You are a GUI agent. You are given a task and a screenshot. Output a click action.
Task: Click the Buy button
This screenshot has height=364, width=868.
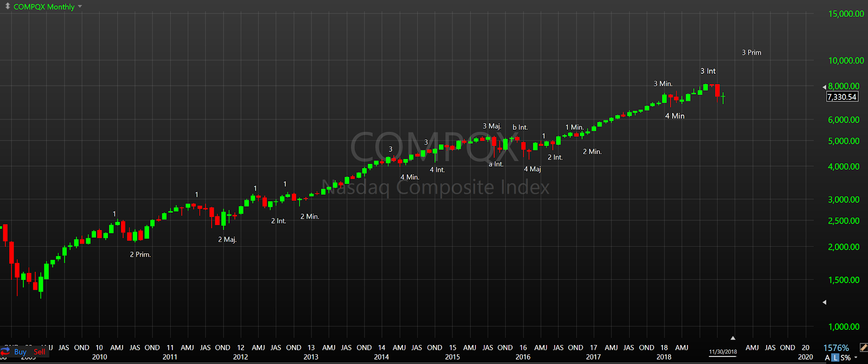[x=20, y=352]
